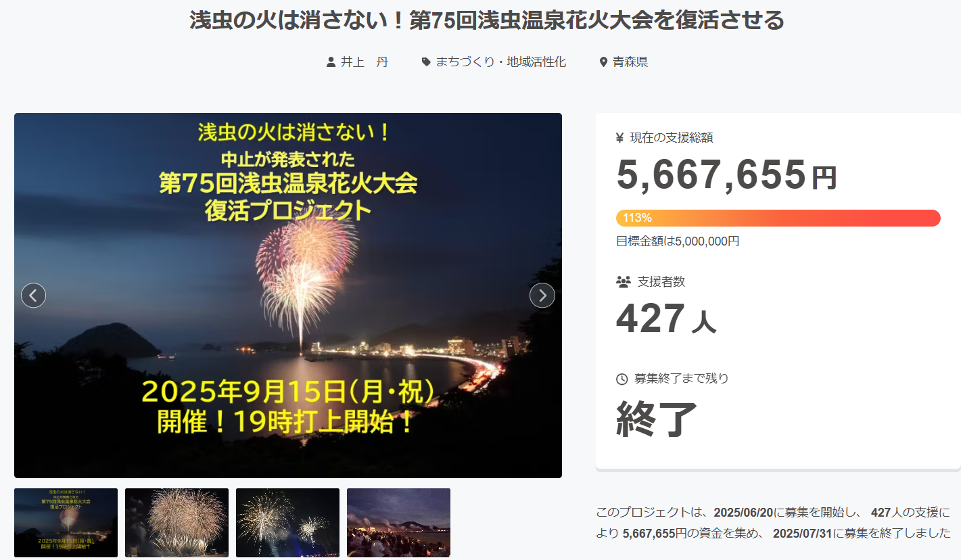Click the tag icon beside まちづくり・地域活性化
Screen dimensions: 961x560
pos(426,62)
